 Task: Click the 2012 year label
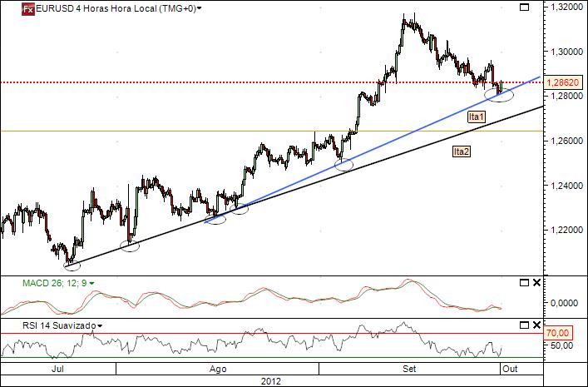271,381
